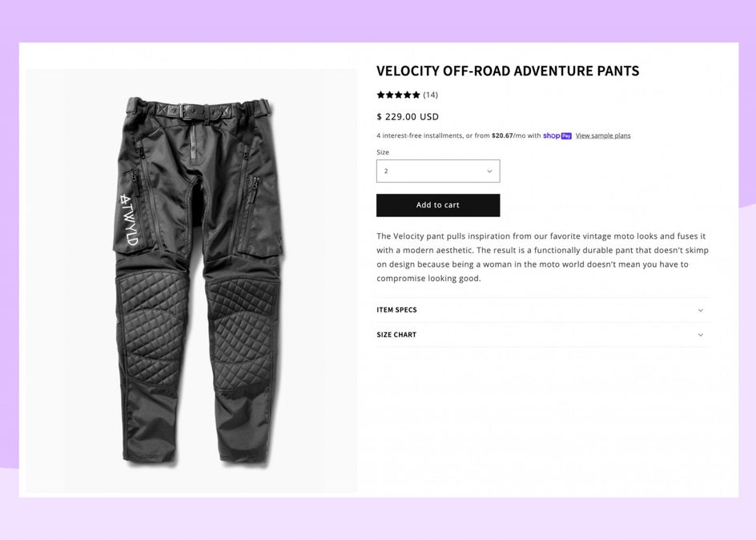Click the fifth star in the rating

pos(416,95)
